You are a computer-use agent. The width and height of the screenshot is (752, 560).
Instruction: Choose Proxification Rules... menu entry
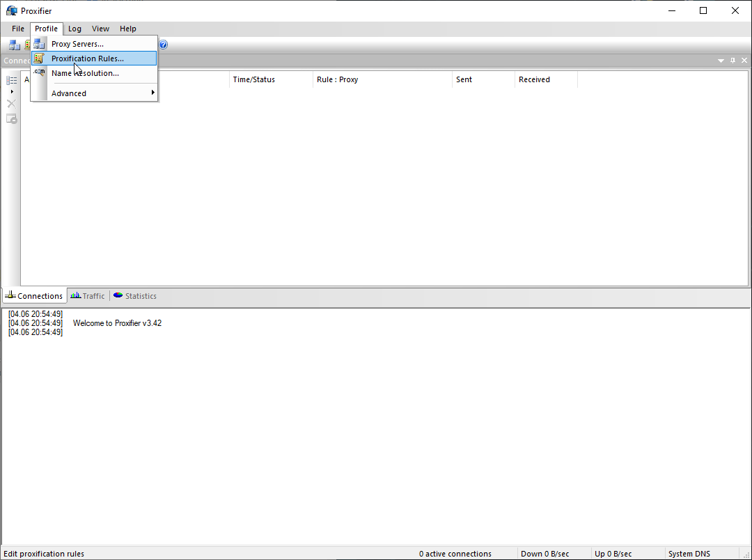tap(94, 59)
